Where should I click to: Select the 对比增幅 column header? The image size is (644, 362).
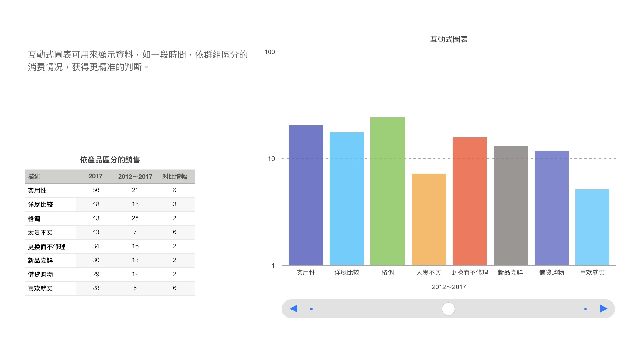tap(175, 177)
